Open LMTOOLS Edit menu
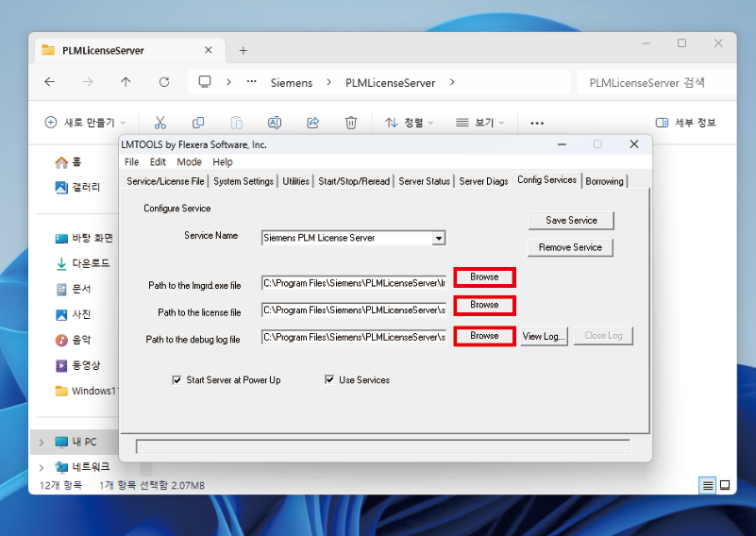756x536 pixels. pos(158,162)
